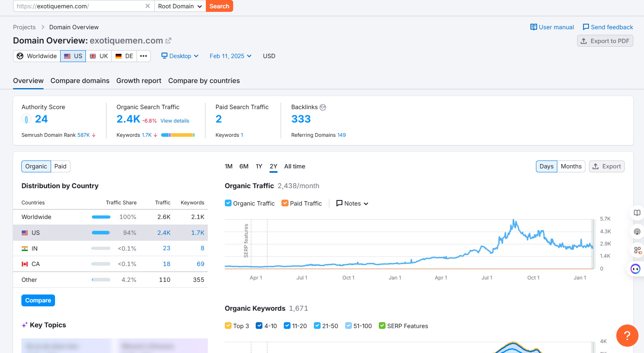Click the domain URL input field
Image resolution: width=644 pixels, height=353 pixels.
(79, 6)
